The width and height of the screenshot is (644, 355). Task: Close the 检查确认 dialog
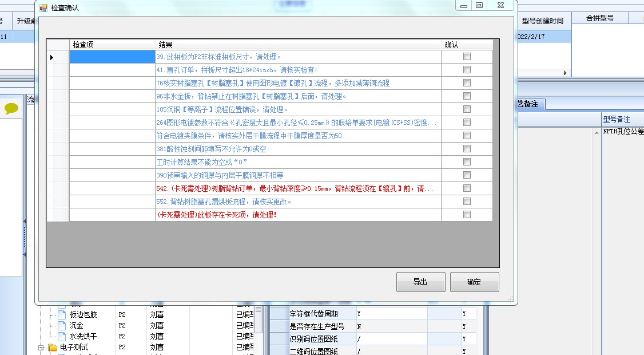[500, 5]
